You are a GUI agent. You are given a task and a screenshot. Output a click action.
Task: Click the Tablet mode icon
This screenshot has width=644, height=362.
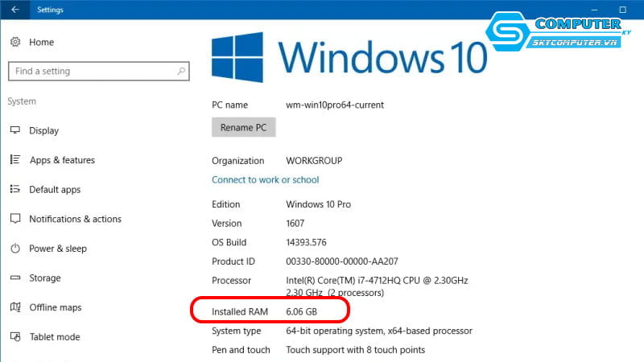pos(15,336)
